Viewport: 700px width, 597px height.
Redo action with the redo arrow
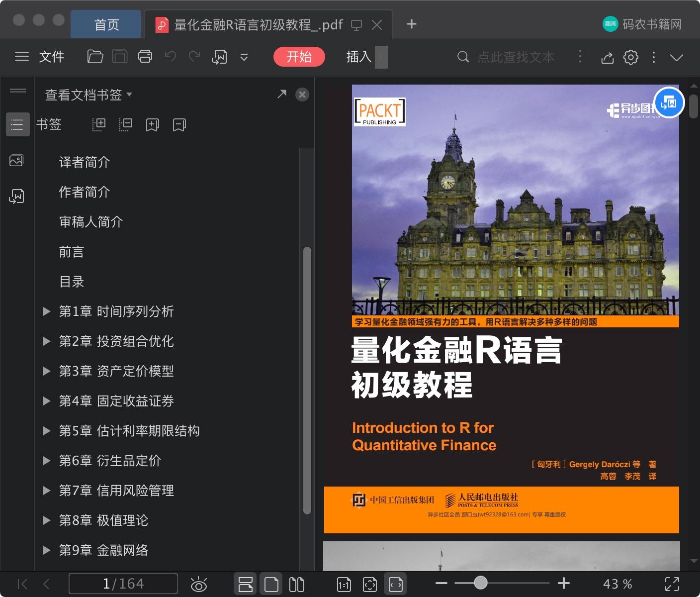pos(194,57)
